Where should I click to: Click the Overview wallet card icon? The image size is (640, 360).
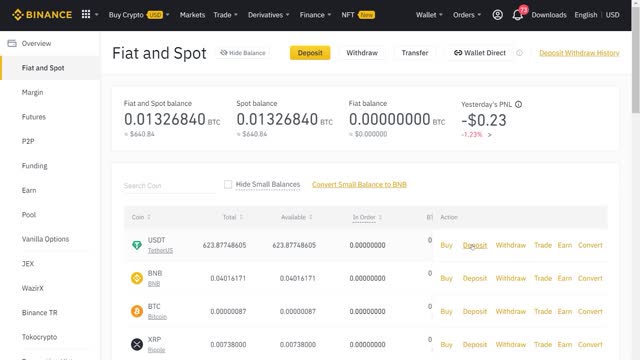[x=12, y=43]
